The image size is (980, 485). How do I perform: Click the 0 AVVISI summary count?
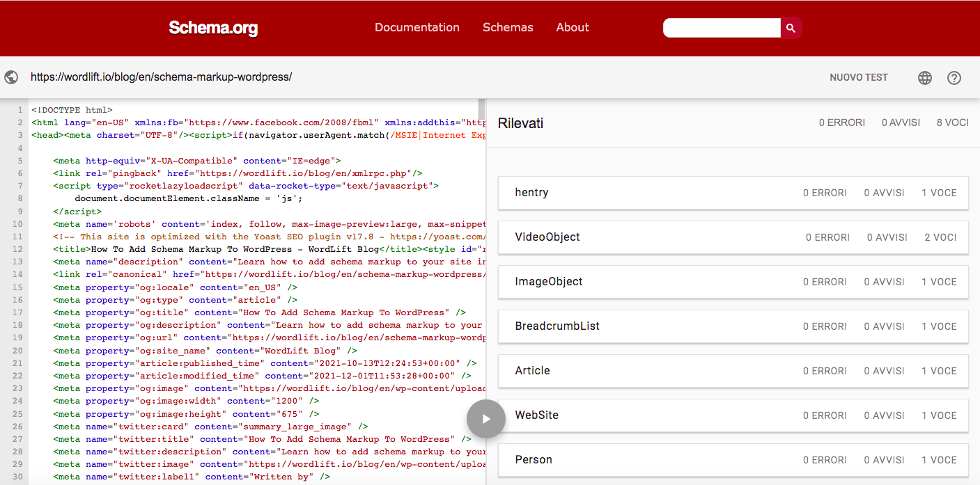[x=901, y=122]
